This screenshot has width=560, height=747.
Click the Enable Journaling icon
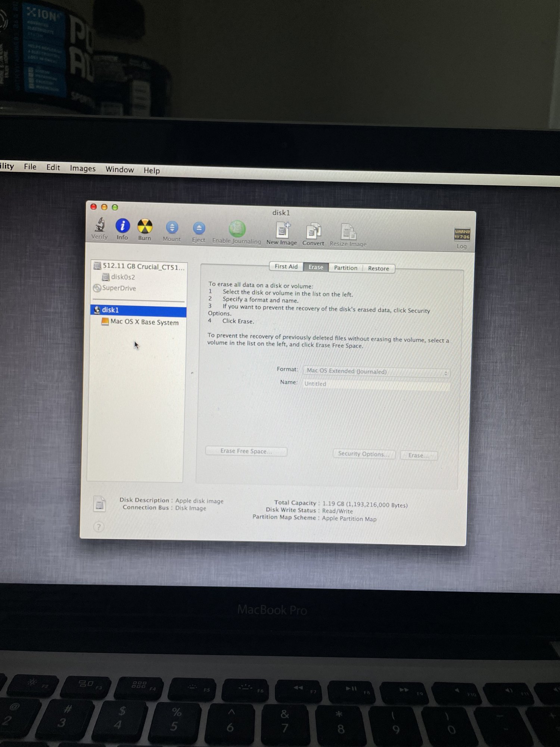237,229
